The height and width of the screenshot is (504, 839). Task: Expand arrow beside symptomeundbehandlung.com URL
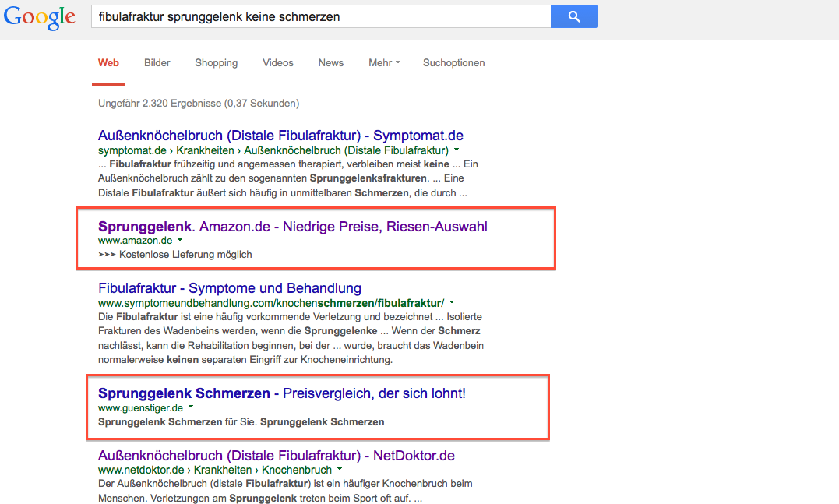(x=452, y=302)
